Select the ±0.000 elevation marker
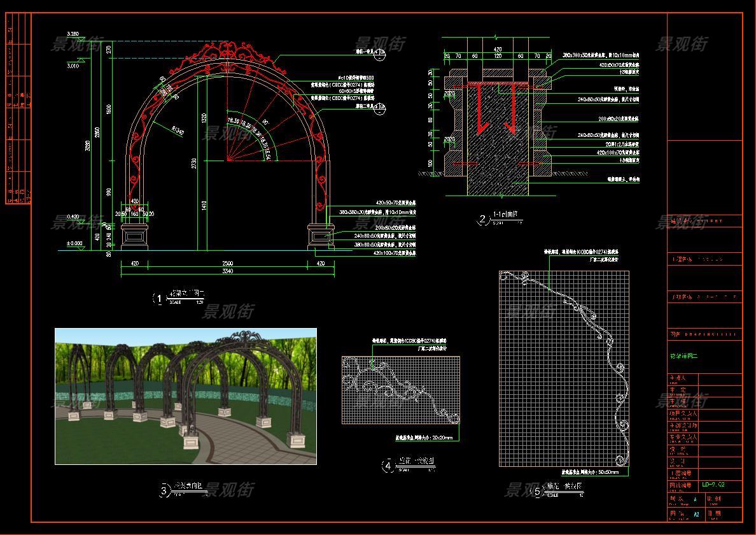This screenshot has width=756, height=535. click(x=74, y=244)
